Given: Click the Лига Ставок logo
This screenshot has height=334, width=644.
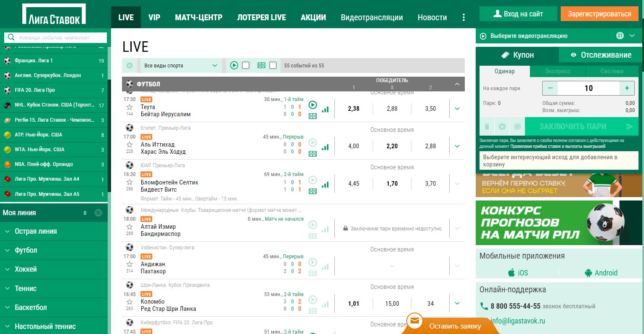Looking at the screenshot, I should pos(54,14).
